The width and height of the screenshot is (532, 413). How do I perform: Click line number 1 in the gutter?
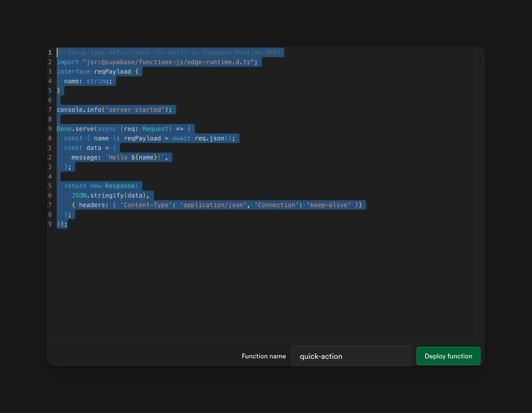(50, 53)
